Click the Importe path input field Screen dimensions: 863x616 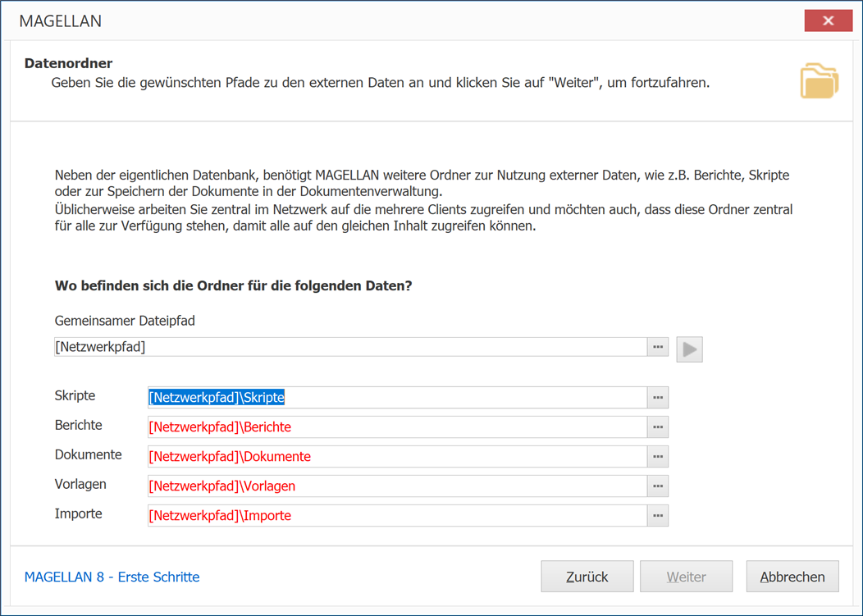tap(397, 516)
